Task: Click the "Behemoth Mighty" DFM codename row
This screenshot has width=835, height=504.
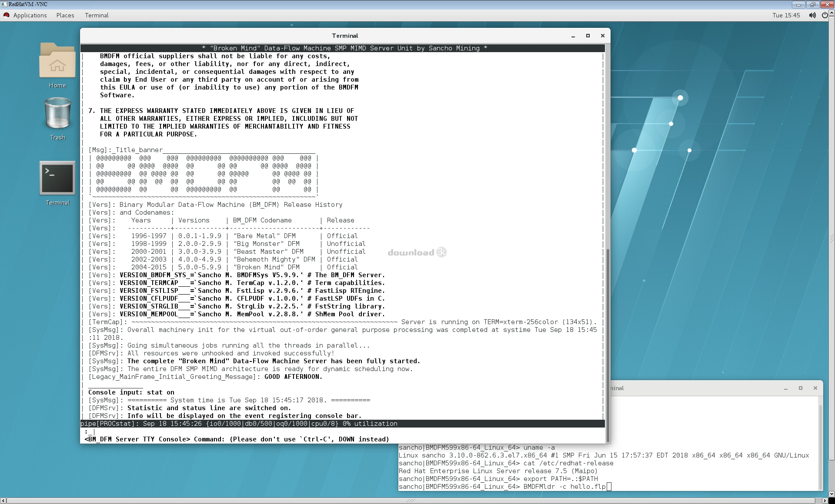Action: coord(223,259)
